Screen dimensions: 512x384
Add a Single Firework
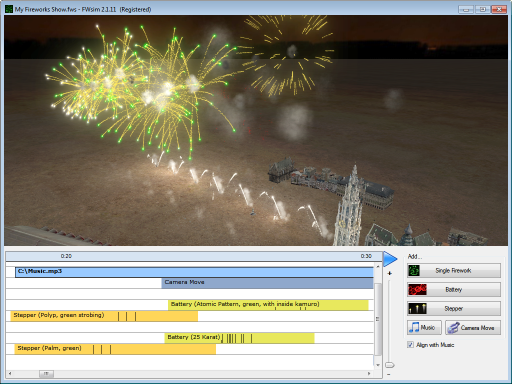coord(454,271)
